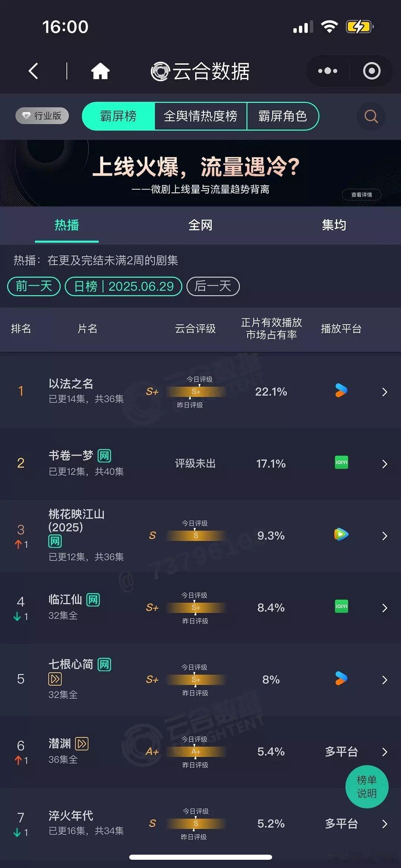Tap the Tencent Video icon for 桃花映江山
Viewport: 401px width, 868px height.
[x=341, y=534]
